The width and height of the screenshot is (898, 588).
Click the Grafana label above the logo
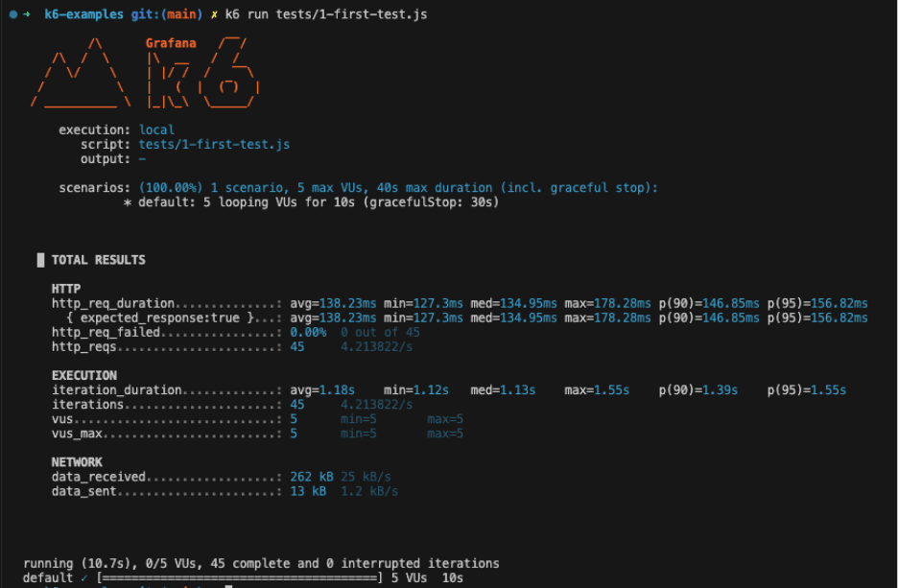[171, 43]
